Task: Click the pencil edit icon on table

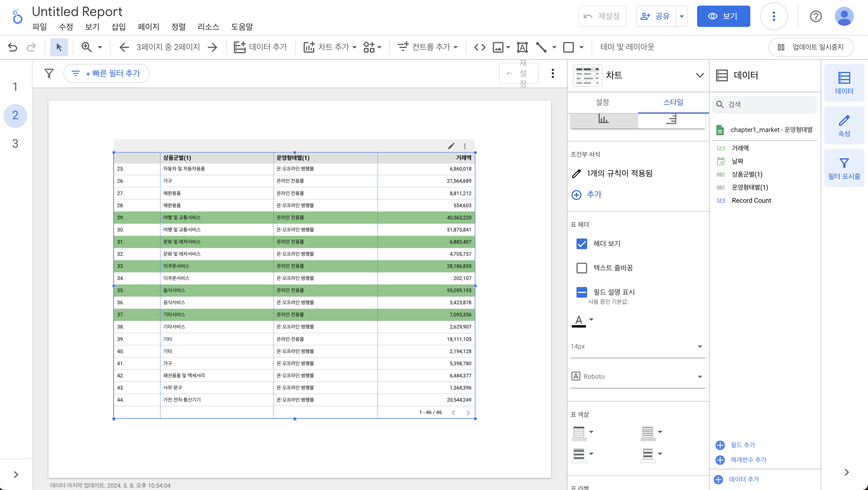Action: (x=451, y=146)
